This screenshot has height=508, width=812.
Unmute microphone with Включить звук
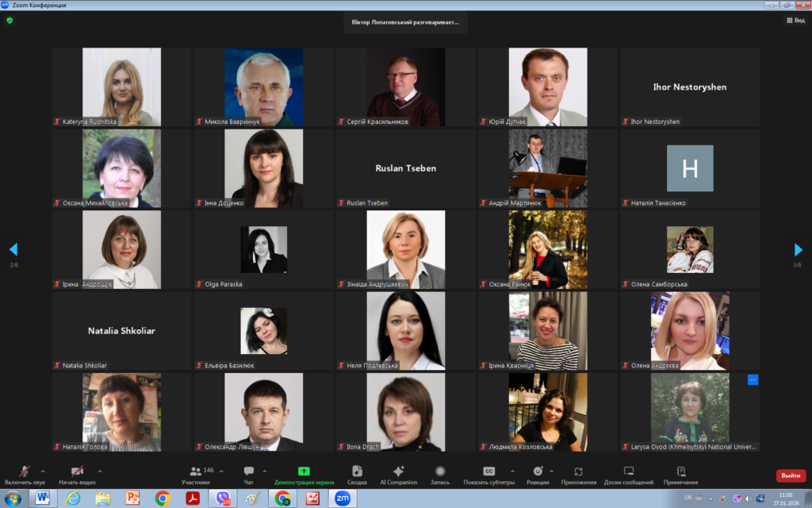tap(25, 474)
